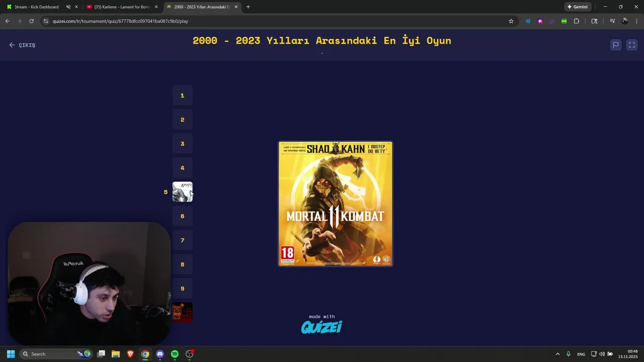Screen dimensions: 644x362
Task: Drop the game into ranking slot 1
Action: click(183, 96)
